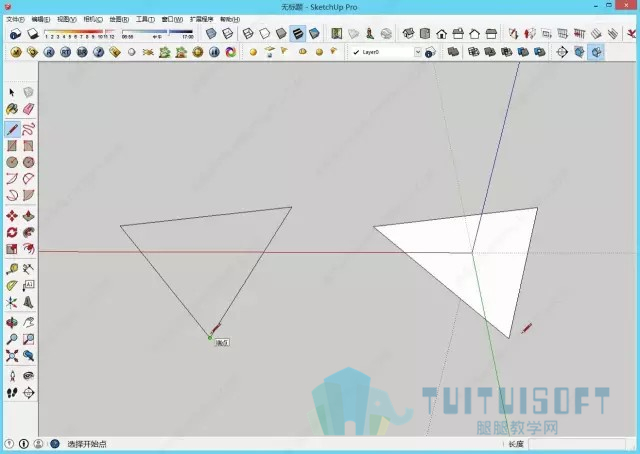This screenshot has height=454, width=640.
Task: Select the Rectangle tool
Action: 12,146
